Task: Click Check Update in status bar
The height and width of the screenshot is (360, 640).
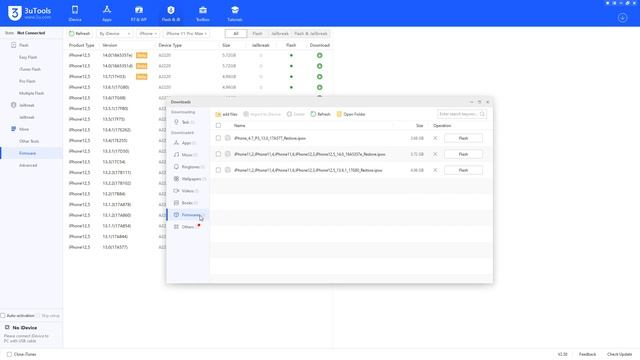Action: [x=619, y=354]
